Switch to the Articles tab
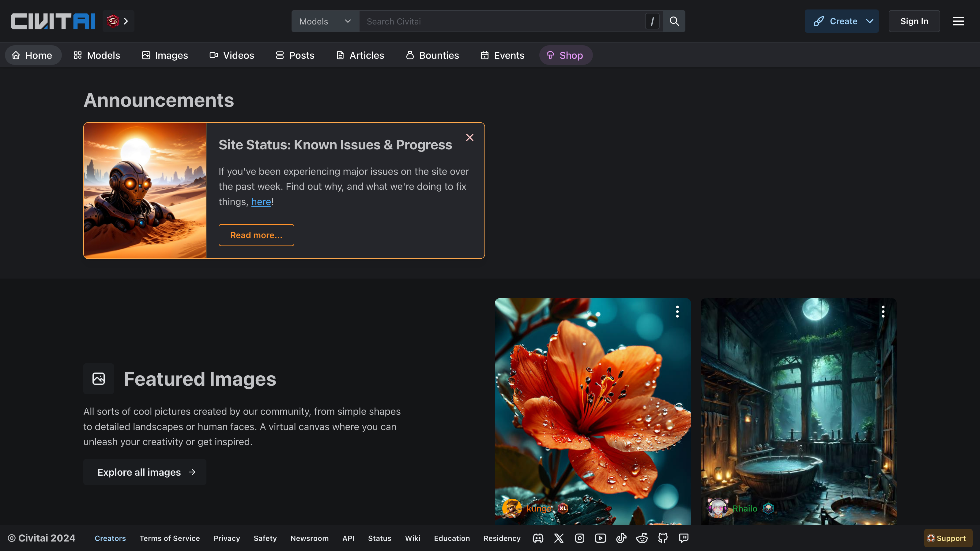This screenshot has height=551, width=980. pyautogui.click(x=360, y=55)
